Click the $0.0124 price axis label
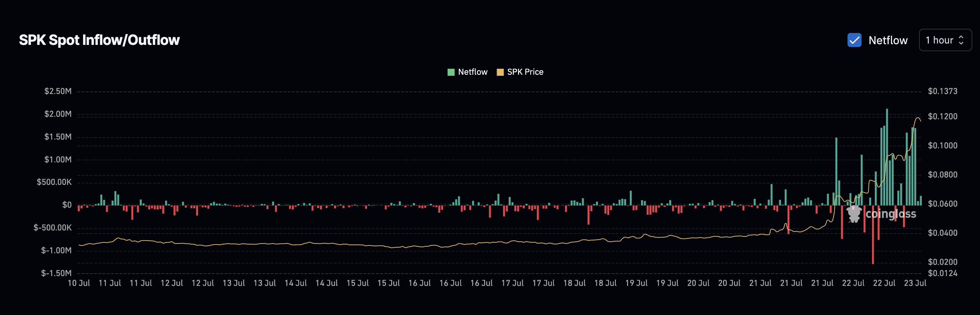This screenshot has height=315, width=980. tap(943, 273)
